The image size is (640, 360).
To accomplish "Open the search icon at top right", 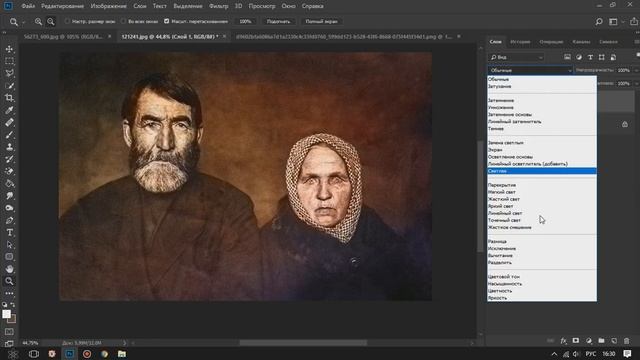I will tap(599, 22).
